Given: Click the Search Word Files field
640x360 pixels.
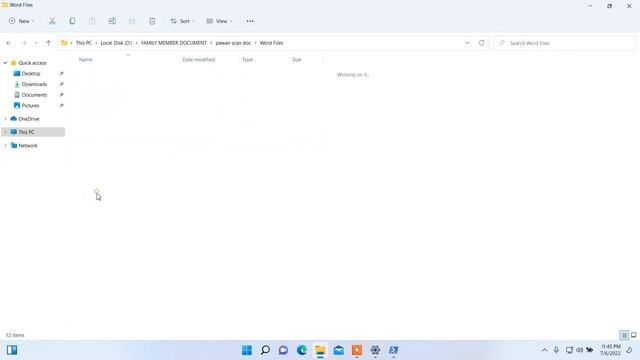Looking at the screenshot, I should click(565, 43).
